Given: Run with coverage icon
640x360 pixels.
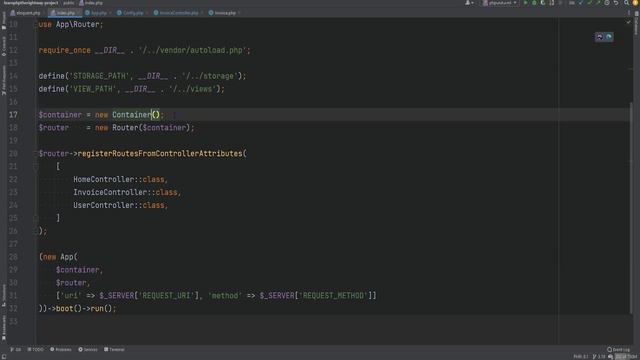Looking at the screenshot, I should pyautogui.click(x=542, y=3).
